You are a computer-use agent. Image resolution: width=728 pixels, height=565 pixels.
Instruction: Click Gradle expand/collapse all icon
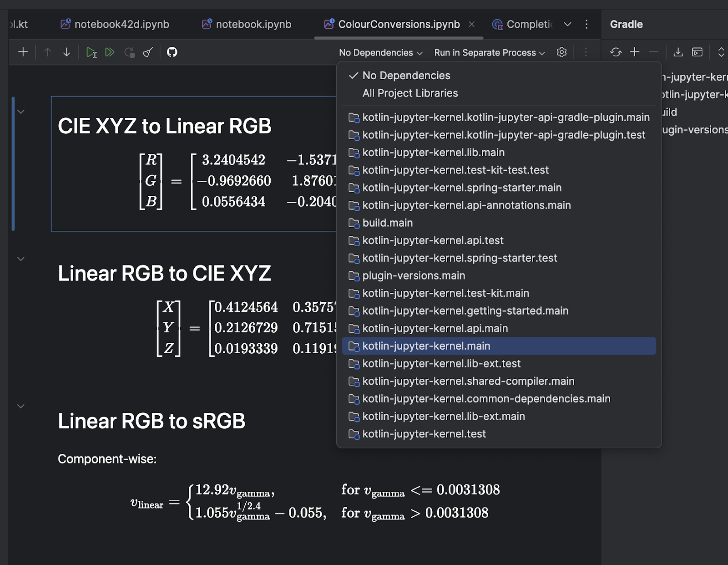721,52
